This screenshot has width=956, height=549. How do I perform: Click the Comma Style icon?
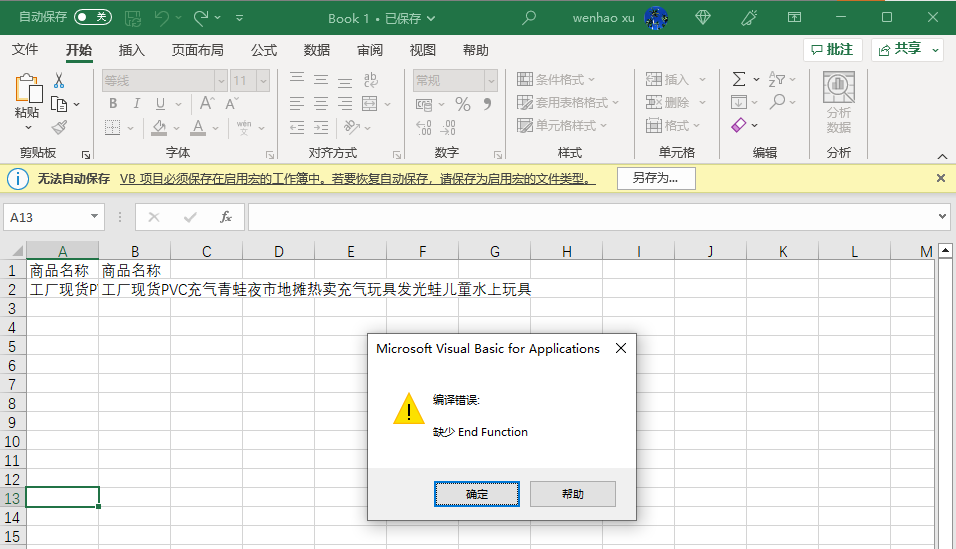coord(487,104)
